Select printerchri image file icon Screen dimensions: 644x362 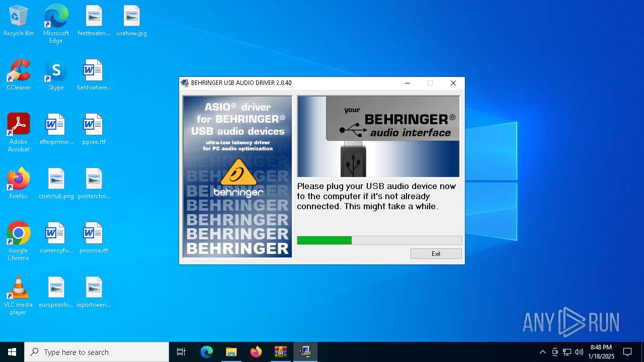click(x=94, y=184)
